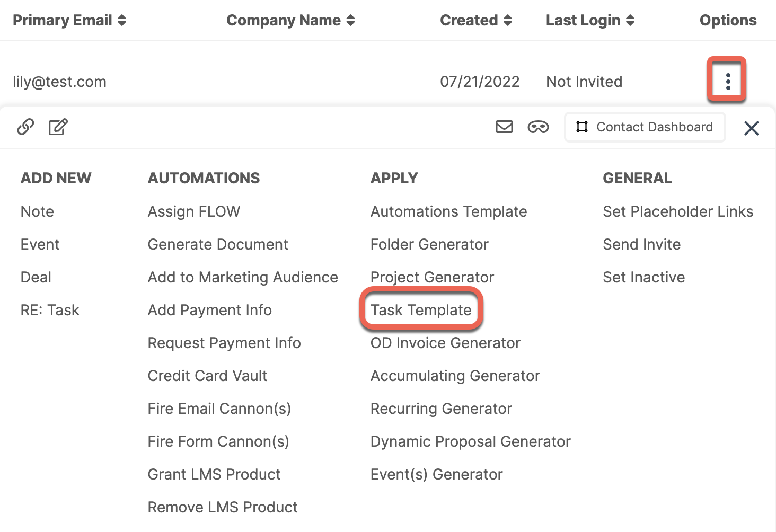776x532 pixels.
Task: Click Add to Marketing Audience
Action: (x=243, y=277)
